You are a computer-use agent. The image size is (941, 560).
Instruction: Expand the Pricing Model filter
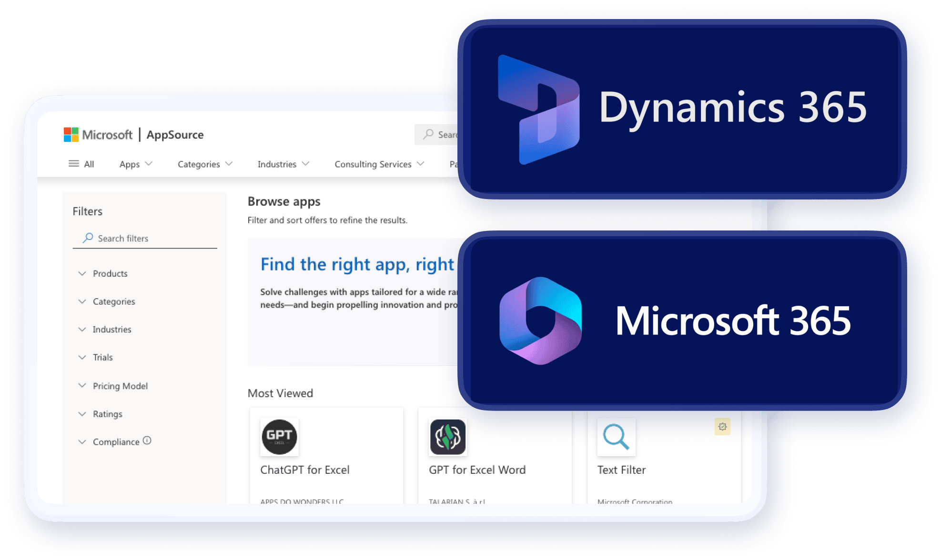120,386
